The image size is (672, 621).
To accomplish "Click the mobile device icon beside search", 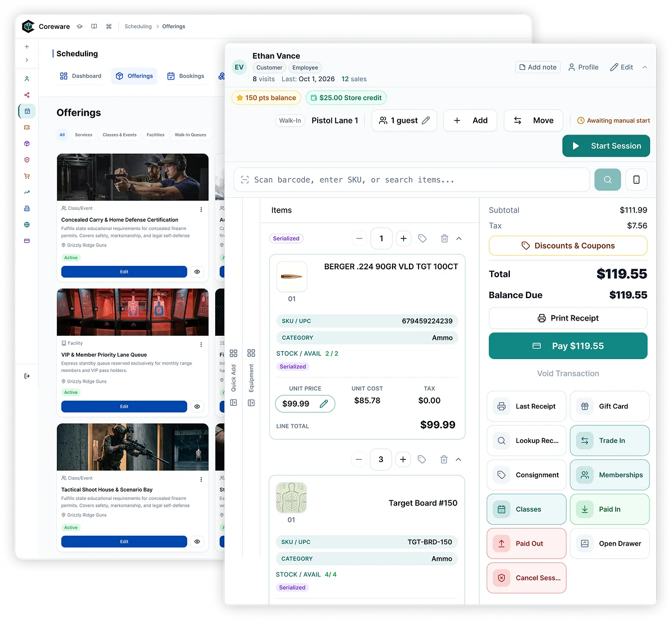I will coord(637,180).
